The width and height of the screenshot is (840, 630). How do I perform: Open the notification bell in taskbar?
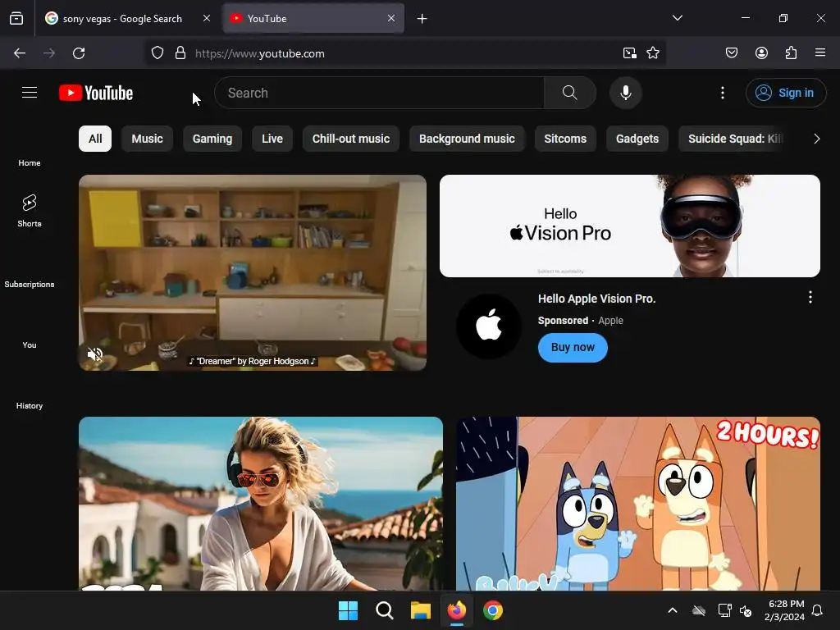(818, 610)
